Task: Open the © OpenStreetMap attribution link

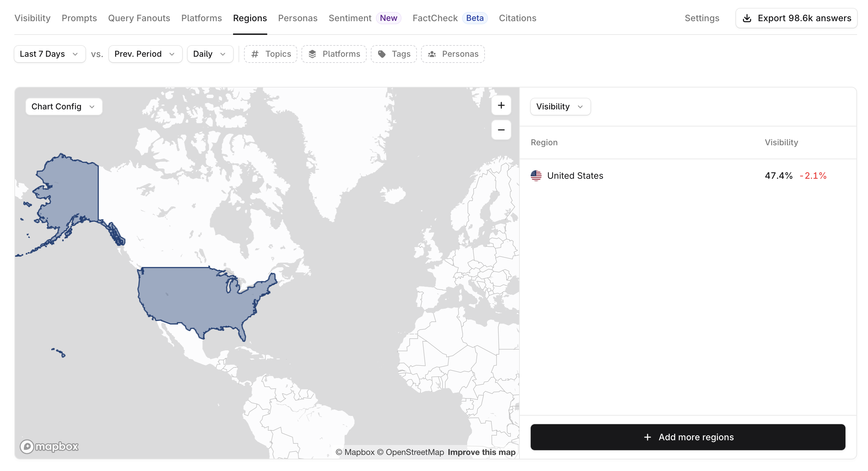Action: [410, 452]
